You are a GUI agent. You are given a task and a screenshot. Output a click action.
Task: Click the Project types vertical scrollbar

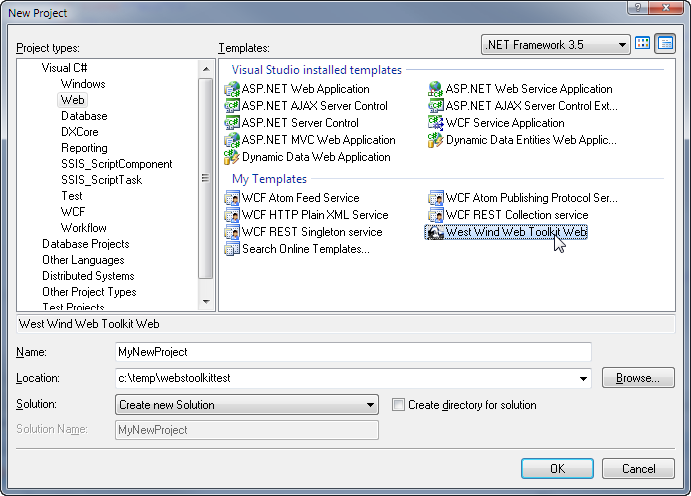(x=206, y=180)
